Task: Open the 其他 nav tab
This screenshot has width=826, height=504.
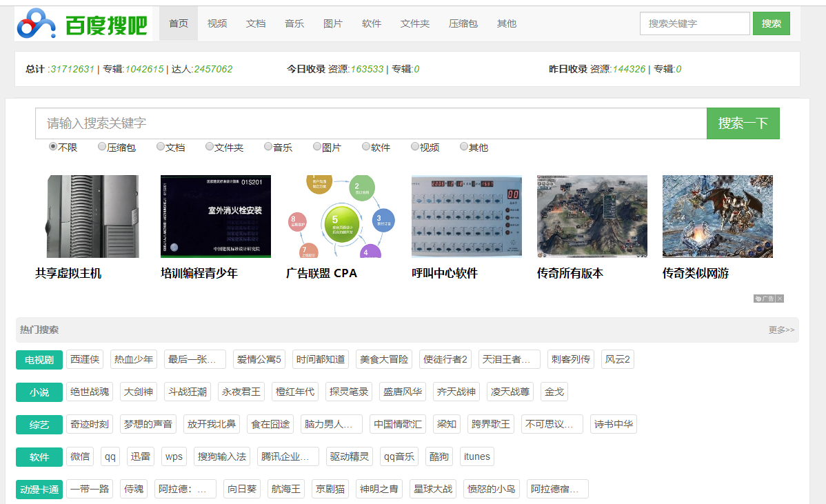Action: click(x=506, y=23)
